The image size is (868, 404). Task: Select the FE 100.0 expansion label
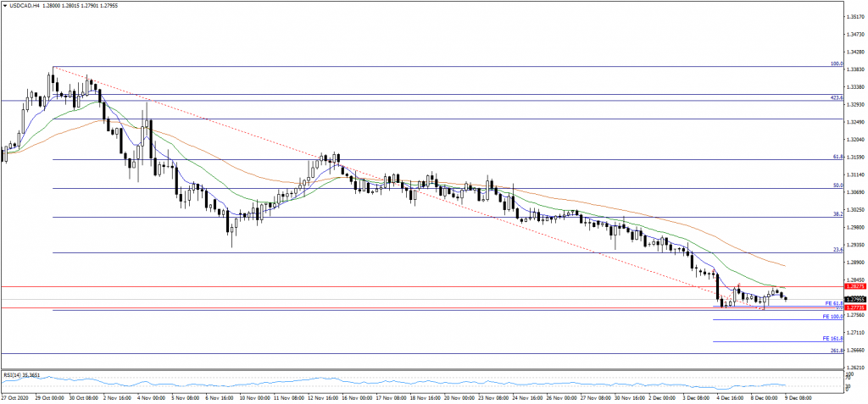pos(831,317)
